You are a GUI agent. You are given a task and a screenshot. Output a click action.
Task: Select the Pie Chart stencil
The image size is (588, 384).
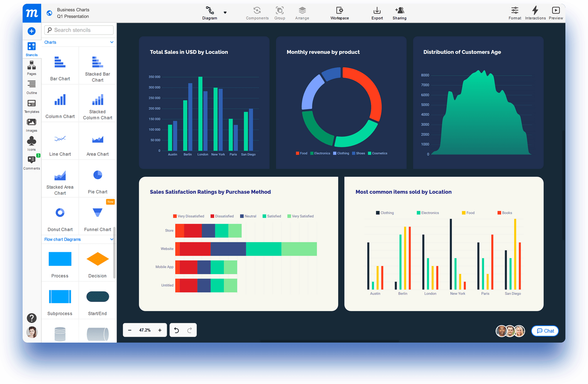[97, 179]
